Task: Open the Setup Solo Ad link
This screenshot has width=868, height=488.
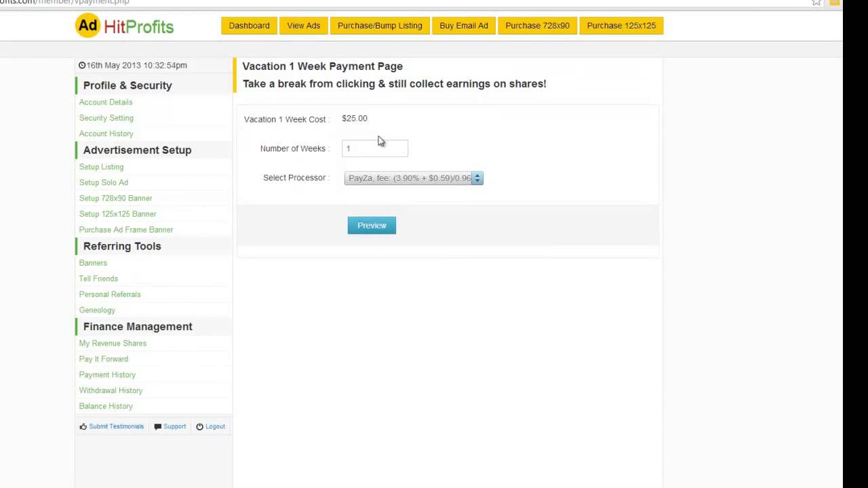Action: (104, 182)
